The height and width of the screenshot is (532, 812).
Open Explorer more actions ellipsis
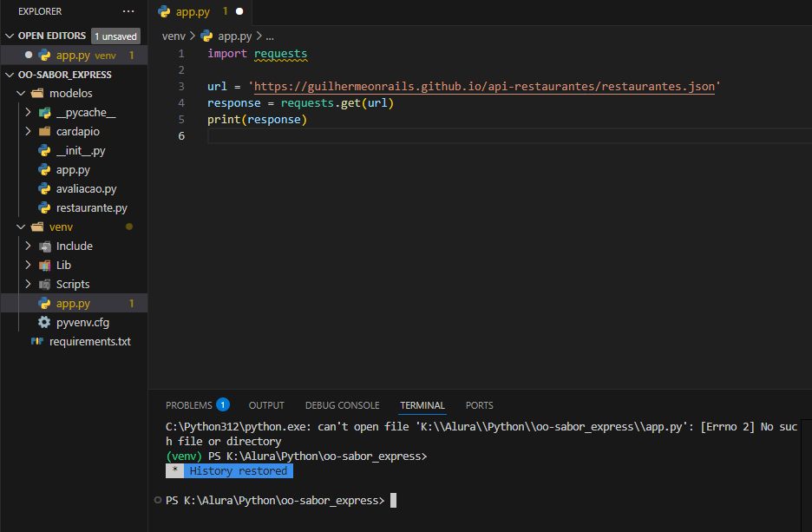click(x=128, y=11)
